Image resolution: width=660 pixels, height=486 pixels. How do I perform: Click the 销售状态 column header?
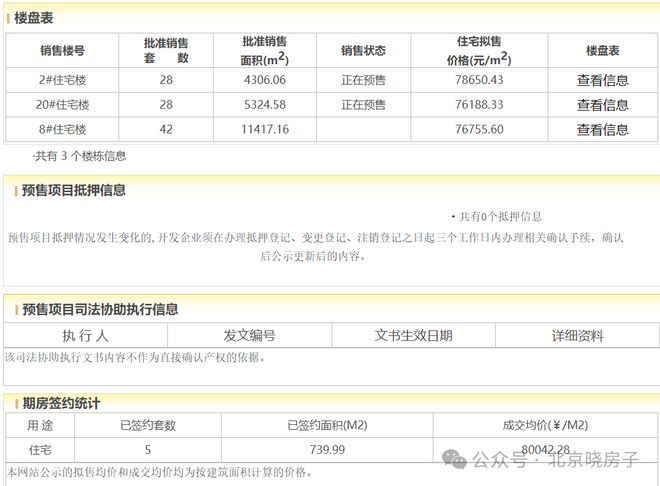pyautogui.click(x=363, y=50)
